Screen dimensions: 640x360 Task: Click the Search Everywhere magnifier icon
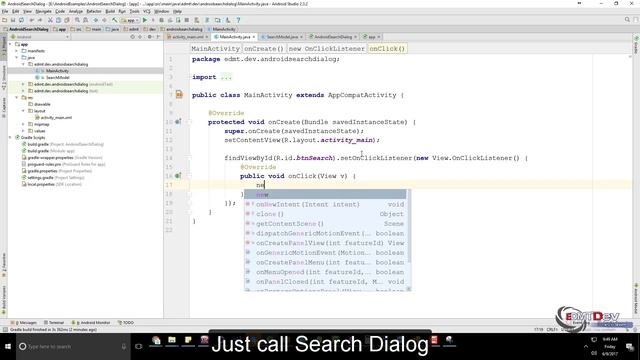[x=627, y=20]
